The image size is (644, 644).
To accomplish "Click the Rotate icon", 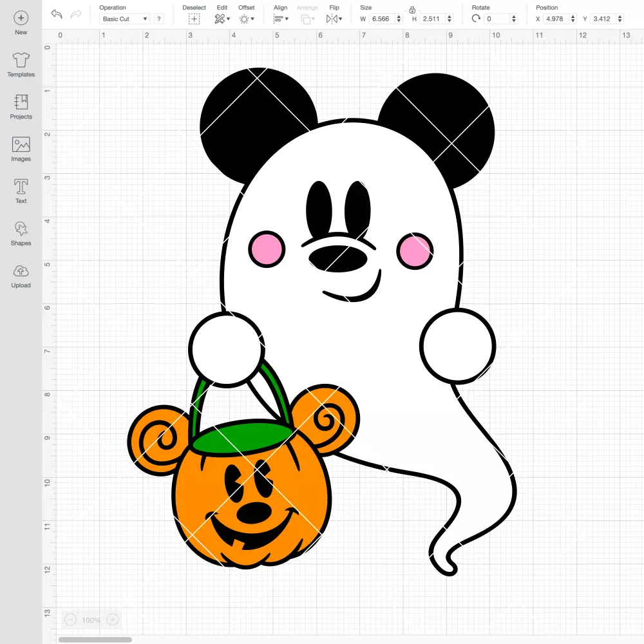I will coord(476,19).
